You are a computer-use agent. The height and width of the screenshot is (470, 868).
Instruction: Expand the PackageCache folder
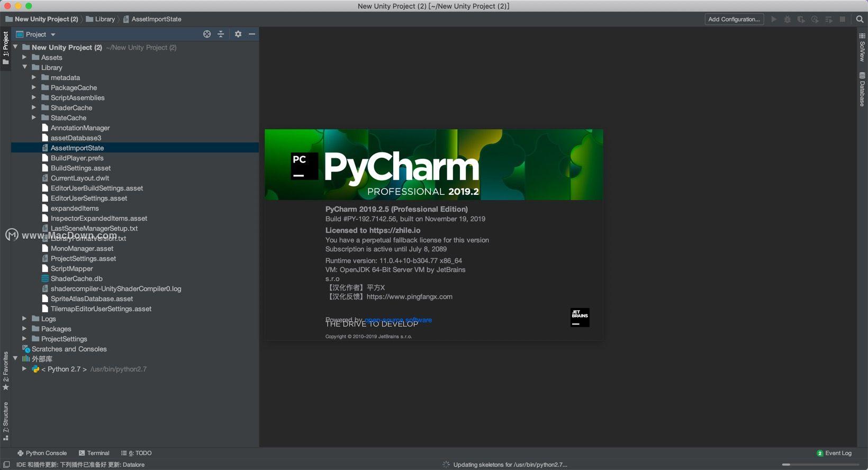click(34, 87)
